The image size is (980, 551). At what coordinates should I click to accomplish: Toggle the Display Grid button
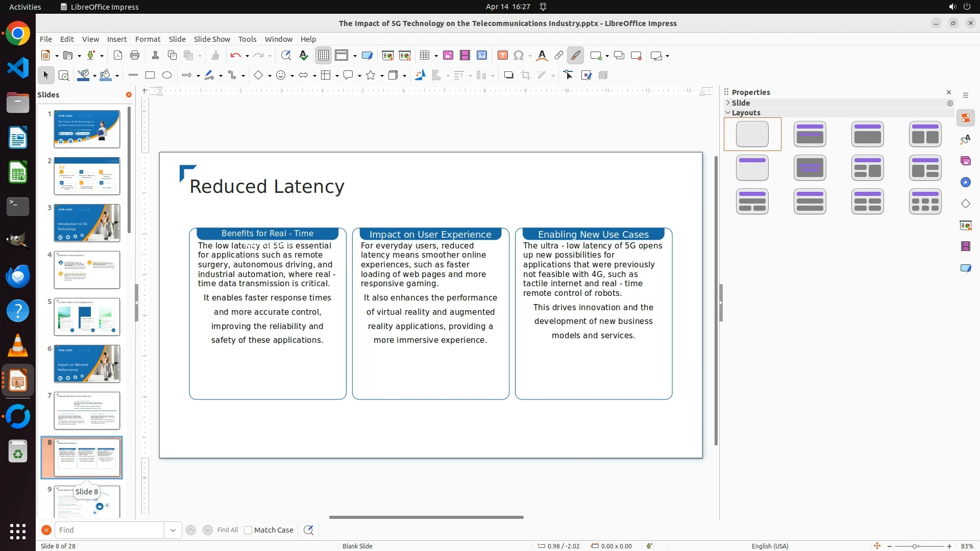[324, 56]
